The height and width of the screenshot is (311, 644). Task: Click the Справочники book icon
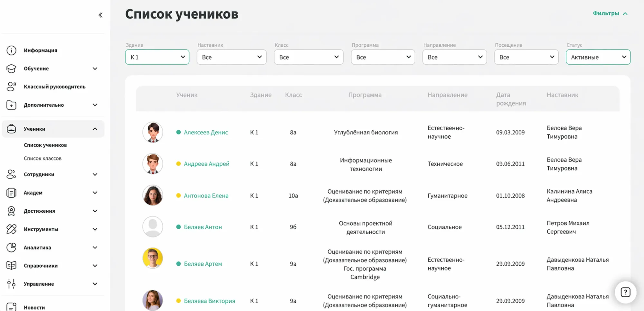12,265
